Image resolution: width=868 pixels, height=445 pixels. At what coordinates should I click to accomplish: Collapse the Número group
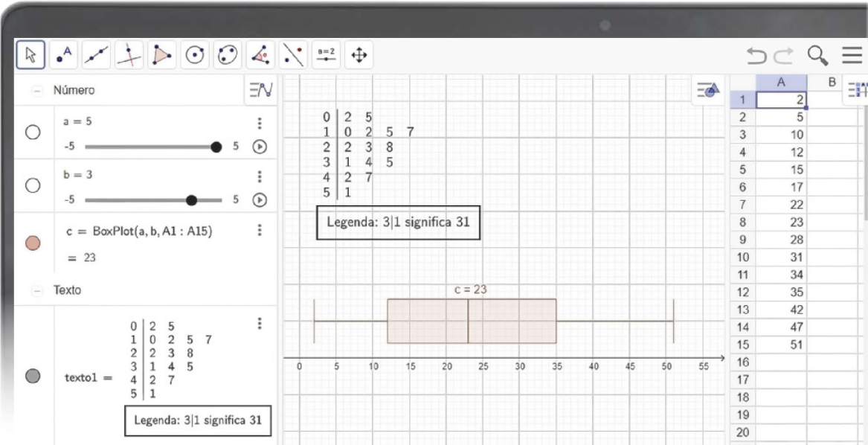click(37, 90)
